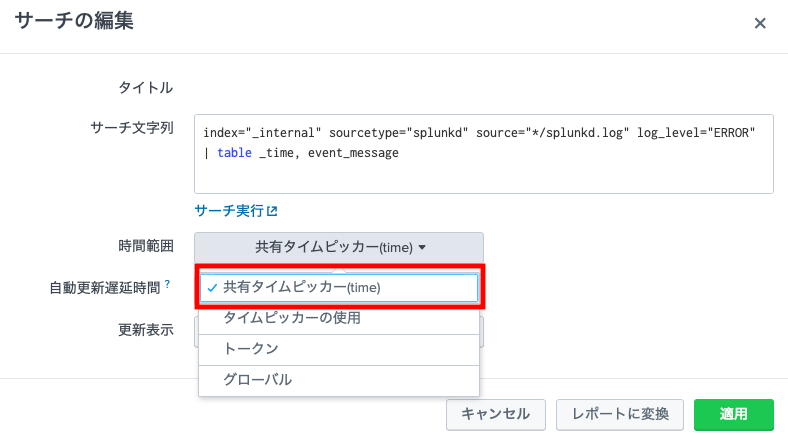Click レポートに変換 button
This screenshot has width=788, height=443.
click(620, 414)
